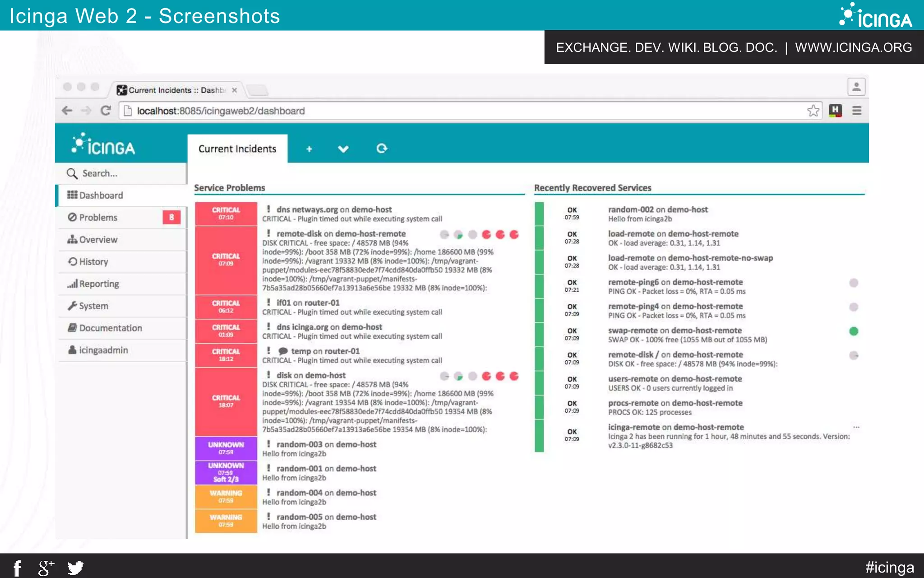Screen dimensions: 924x578
Task: Click the H extension icon in browser toolbar
Action: click(x=835, y=111)
